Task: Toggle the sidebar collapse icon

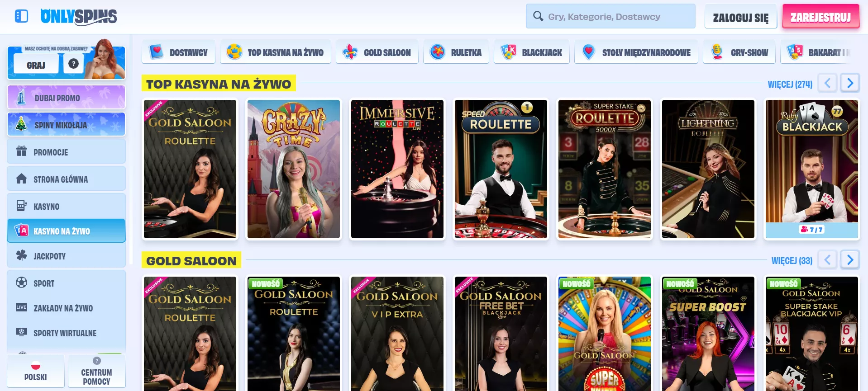Action: [x=21, y=16]
